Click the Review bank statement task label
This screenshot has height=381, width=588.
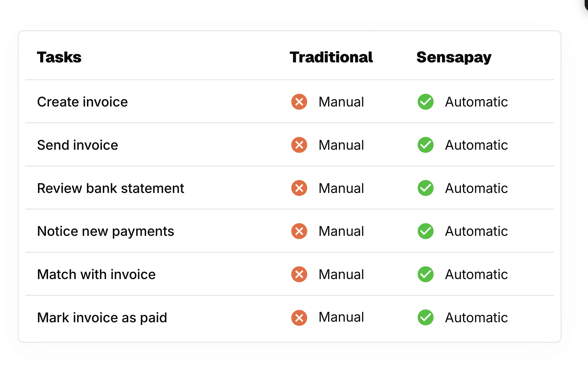click(111, 188)
